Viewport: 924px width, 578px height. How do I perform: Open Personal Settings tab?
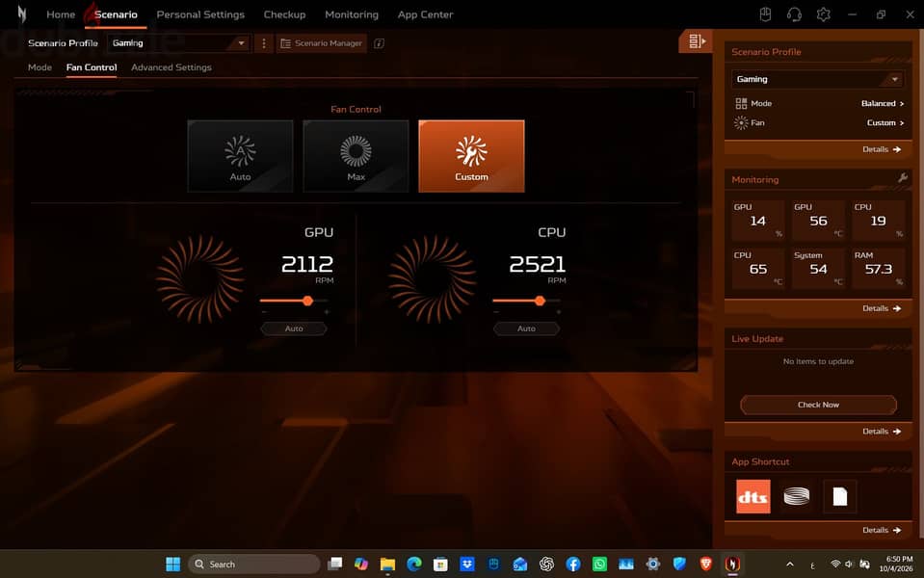pos(200,14)
